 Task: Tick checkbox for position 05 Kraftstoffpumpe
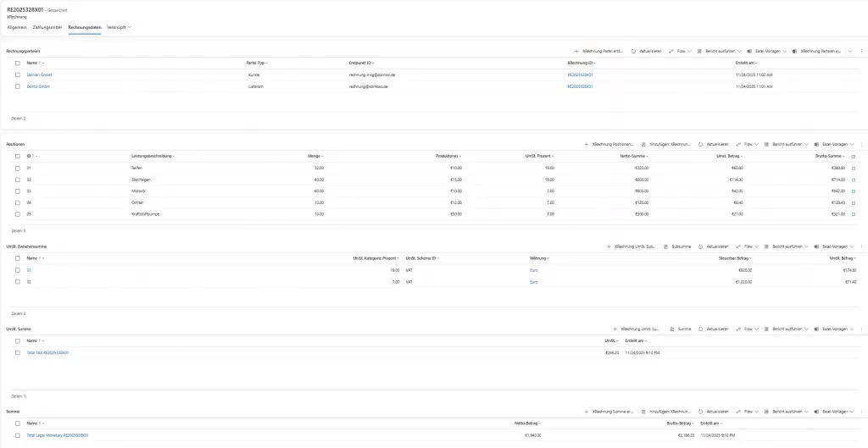click(18, 213)
